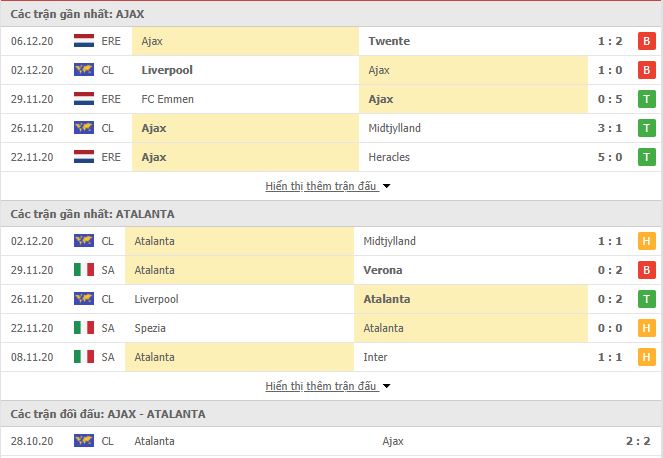Image resolution: width=663 pixels, height=458 pixels.
Task: Open 'Hiển thị thêm trận đấu' under Ajax matches
Action: 321,186
